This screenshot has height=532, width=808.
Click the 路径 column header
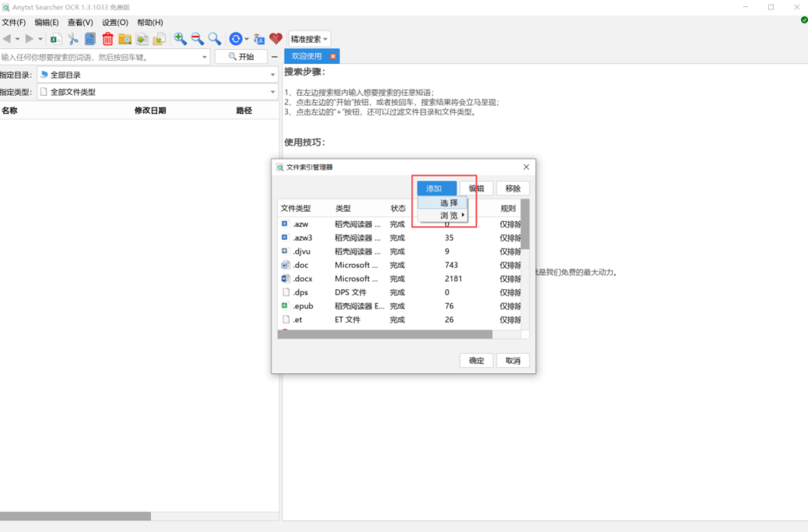(x=243, y=110)
